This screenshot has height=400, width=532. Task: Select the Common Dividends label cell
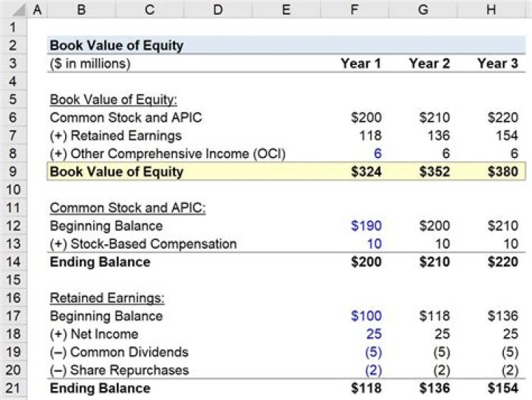[118, 352]
